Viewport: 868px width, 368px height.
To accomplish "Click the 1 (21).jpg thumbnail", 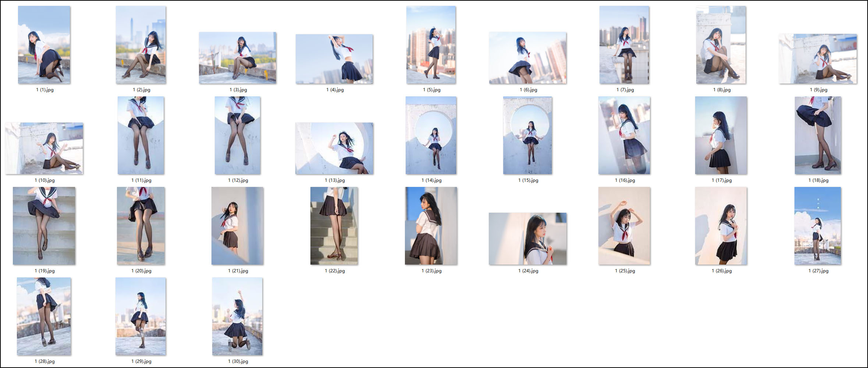I will click(238, 226).
